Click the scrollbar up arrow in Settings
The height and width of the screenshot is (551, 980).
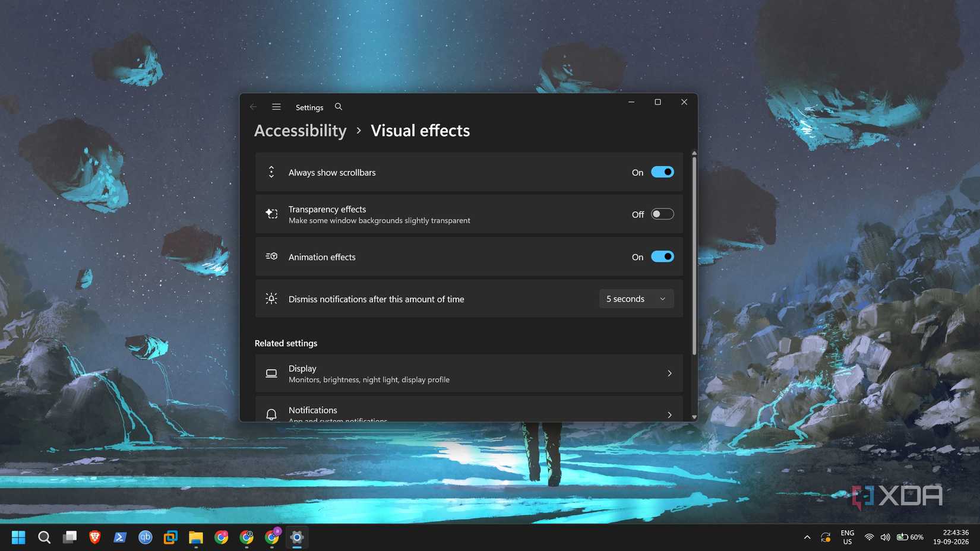(694, 153)
